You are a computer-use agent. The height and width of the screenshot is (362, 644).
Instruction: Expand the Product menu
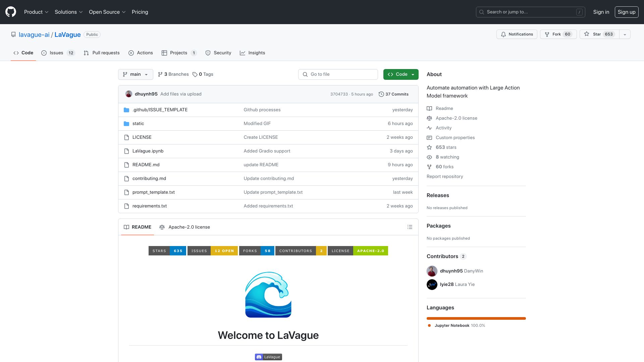coord(36,12)
